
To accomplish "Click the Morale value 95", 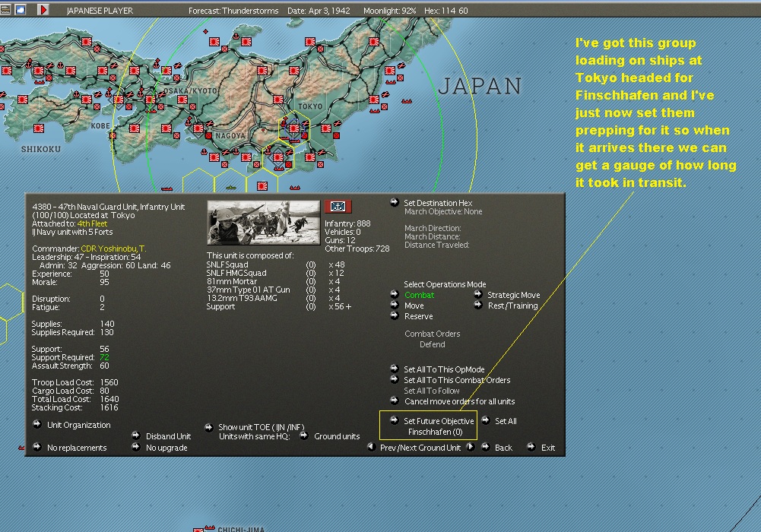I will point(104,282).
